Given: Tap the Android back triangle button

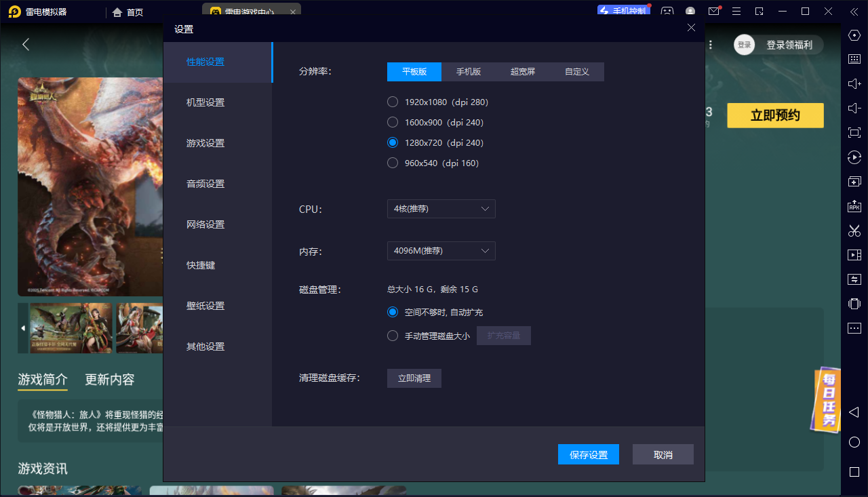Looking at the screenshot, I should (x=854, y=412).
